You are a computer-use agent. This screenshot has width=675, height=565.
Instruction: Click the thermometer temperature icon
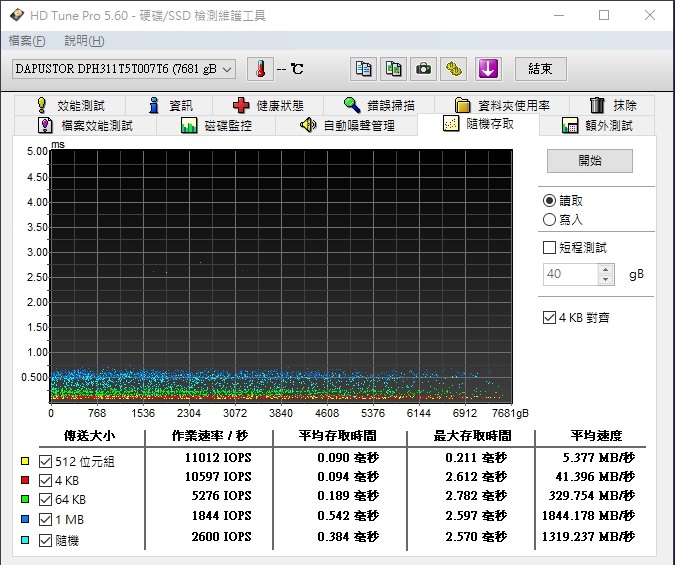pos(260,69)
